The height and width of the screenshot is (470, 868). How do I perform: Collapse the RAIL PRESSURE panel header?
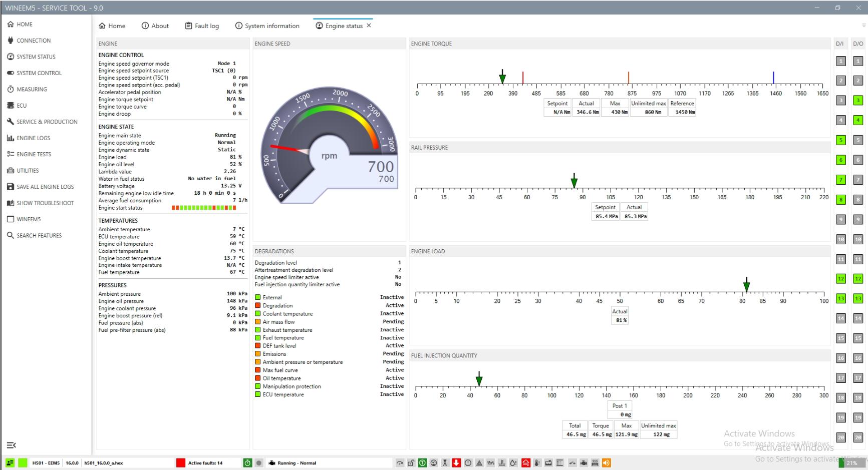click(x=620, y=147)
